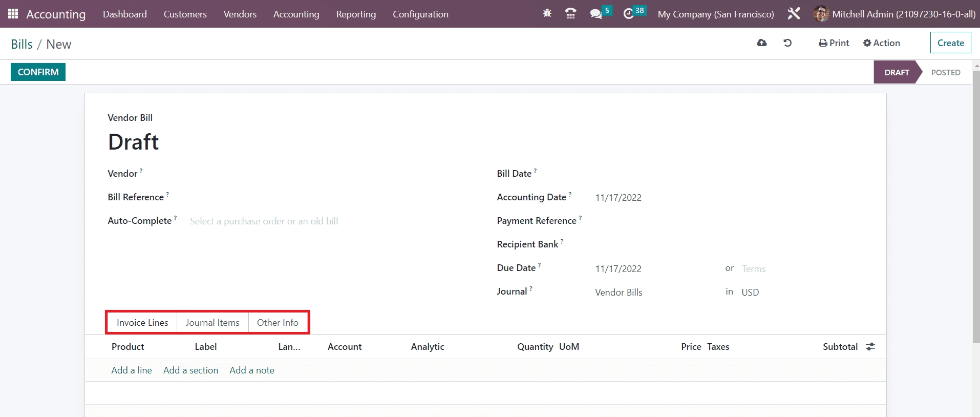Click the Add a line link
The height and width of the screenshot is (417, 980).
132,370
